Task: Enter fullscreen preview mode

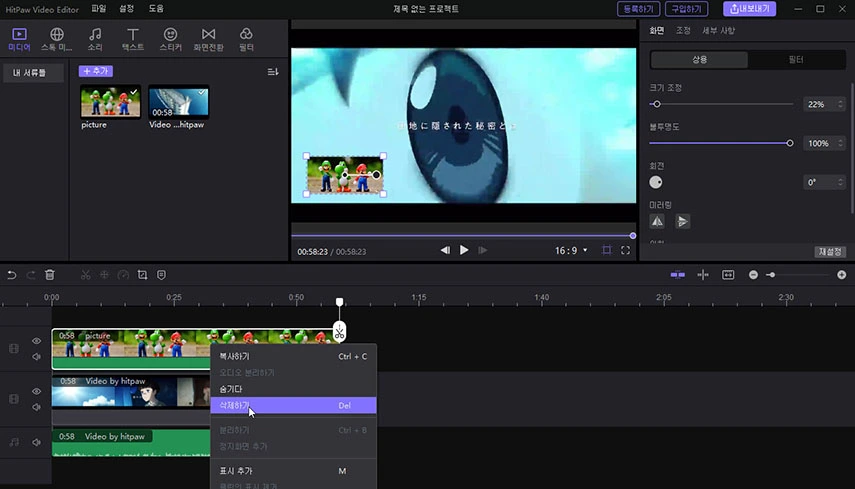Action: [x=625, y=250]
